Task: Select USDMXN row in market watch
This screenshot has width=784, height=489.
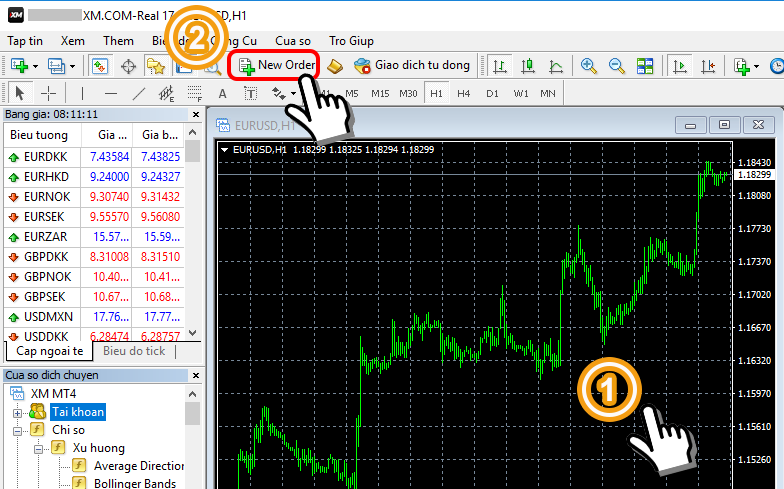Action: (94, 317)
